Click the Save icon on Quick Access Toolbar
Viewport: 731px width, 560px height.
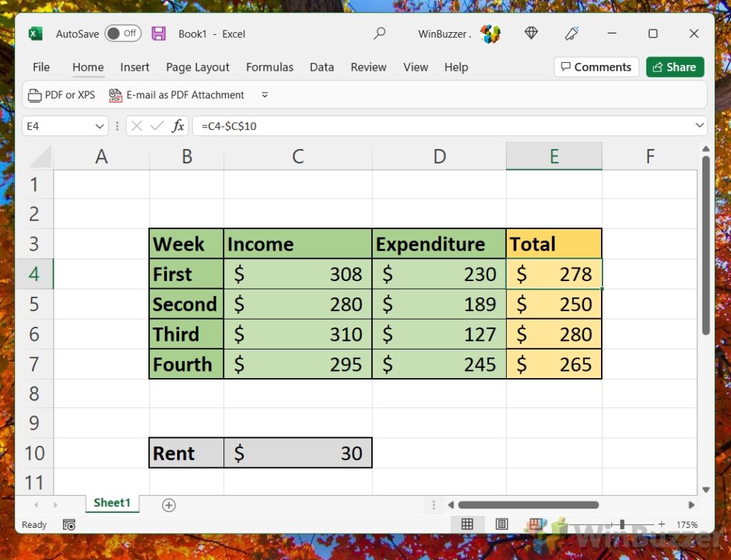(158, 34)
